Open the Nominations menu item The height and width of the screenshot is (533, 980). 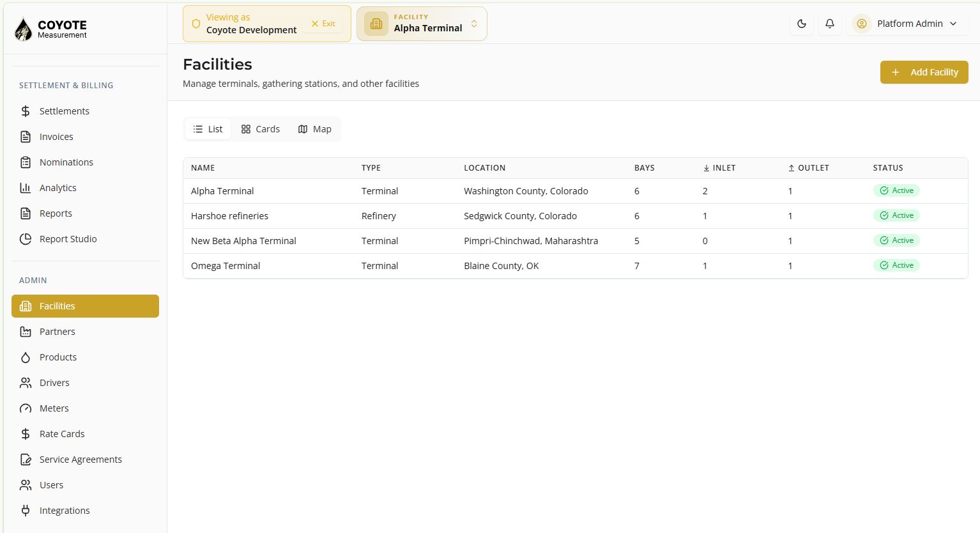[x=85, y=162]
